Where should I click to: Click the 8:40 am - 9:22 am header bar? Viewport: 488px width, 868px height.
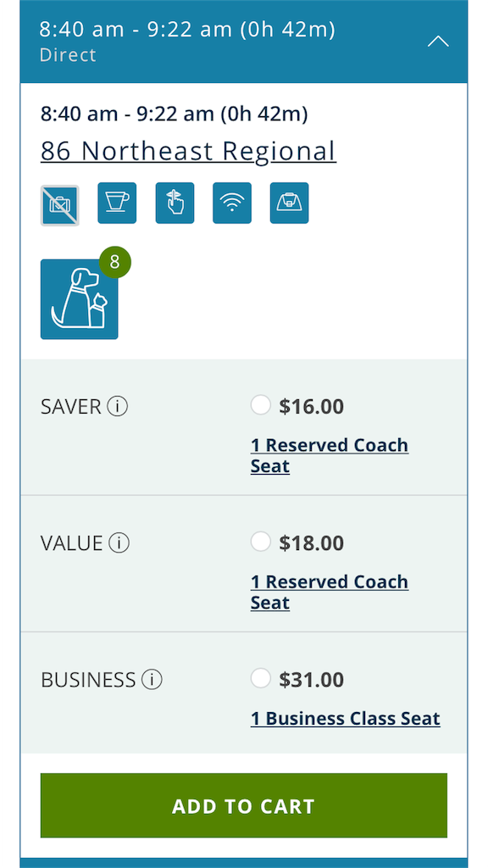244,42
